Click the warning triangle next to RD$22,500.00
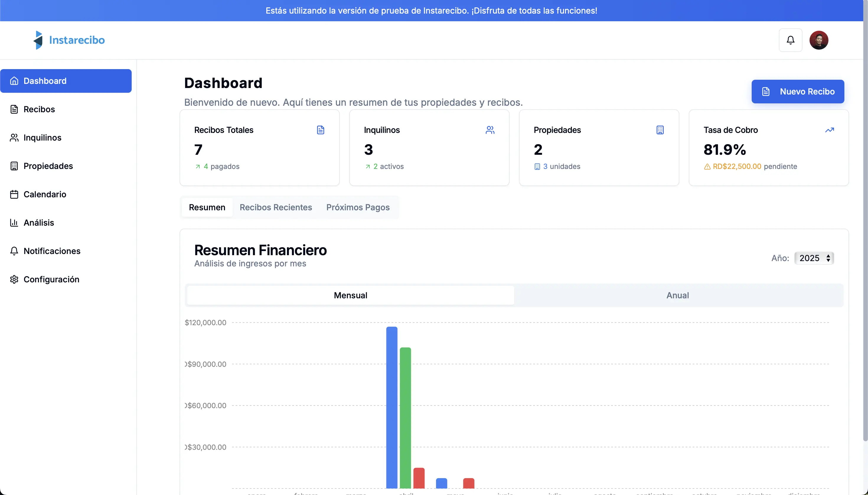 pos(707,167)
